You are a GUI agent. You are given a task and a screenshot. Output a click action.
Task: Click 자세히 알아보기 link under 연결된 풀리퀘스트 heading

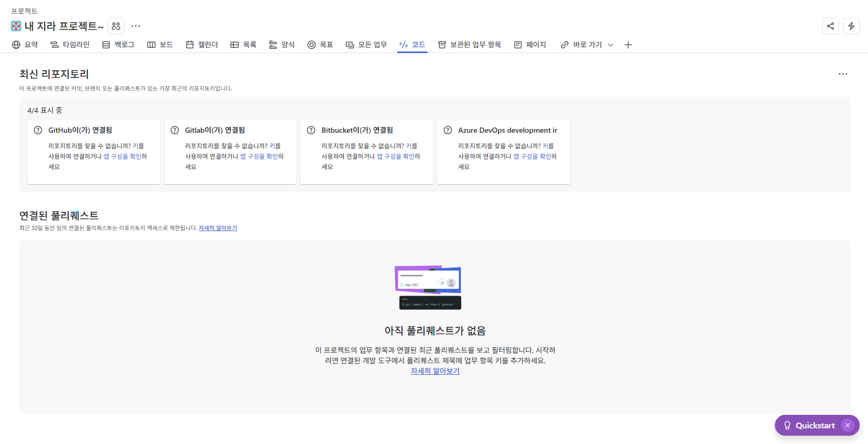(x=218, y=228)
